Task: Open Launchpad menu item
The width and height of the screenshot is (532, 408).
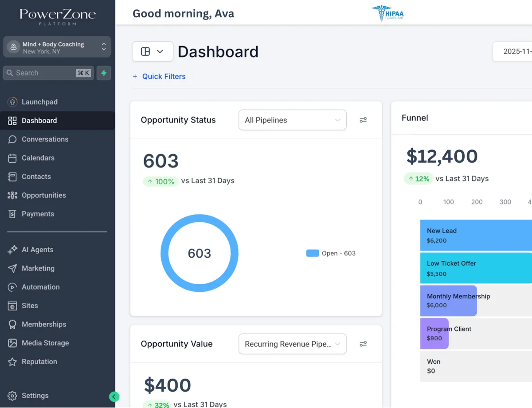Action: pyautogui.click(x=58, y=102)
